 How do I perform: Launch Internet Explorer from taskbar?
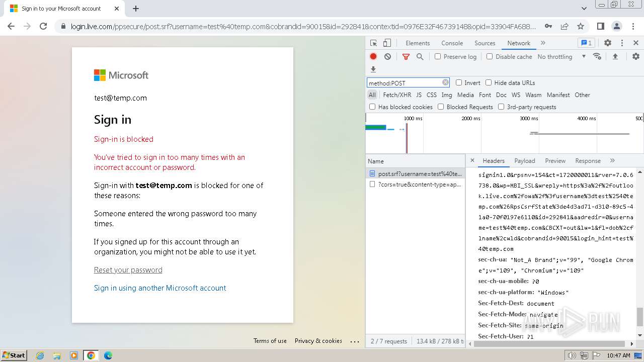[x=40, y=355]
